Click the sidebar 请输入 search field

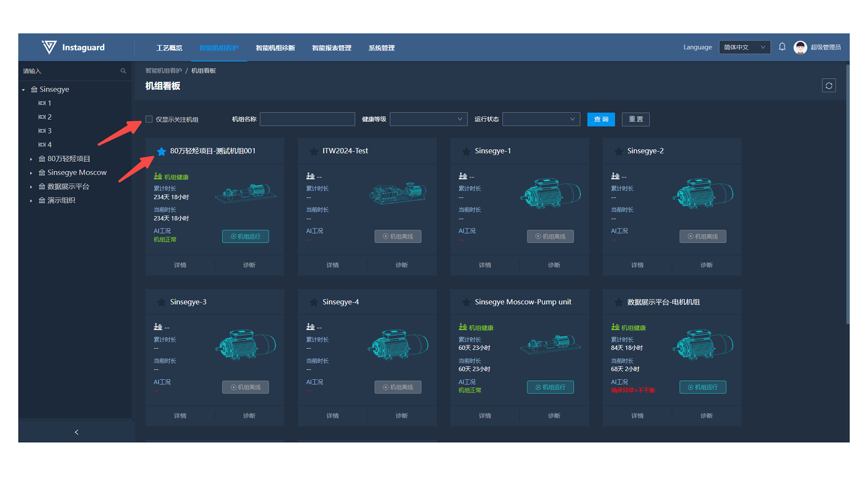[x=70, y=71]
